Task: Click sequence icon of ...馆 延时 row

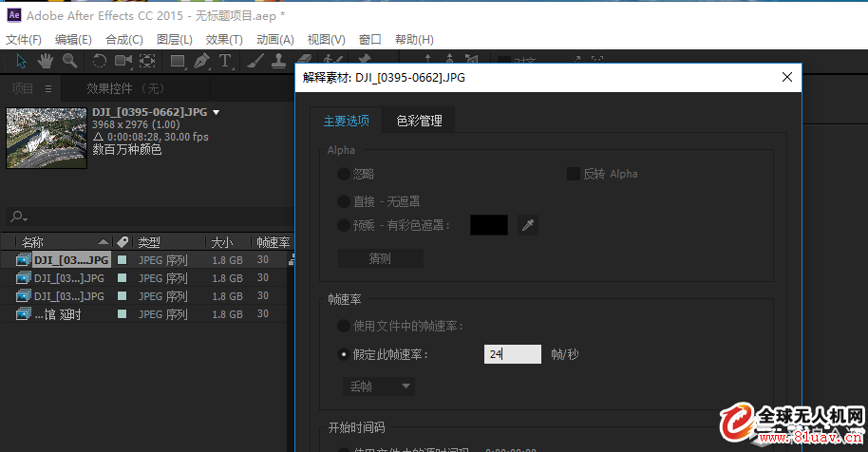Action: [23, 314]
